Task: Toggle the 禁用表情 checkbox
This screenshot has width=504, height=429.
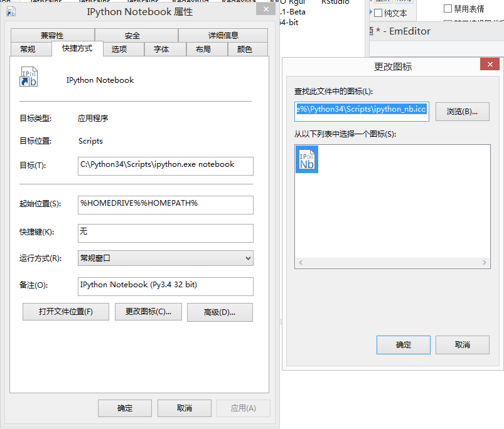Action: (x=448, y=8)
